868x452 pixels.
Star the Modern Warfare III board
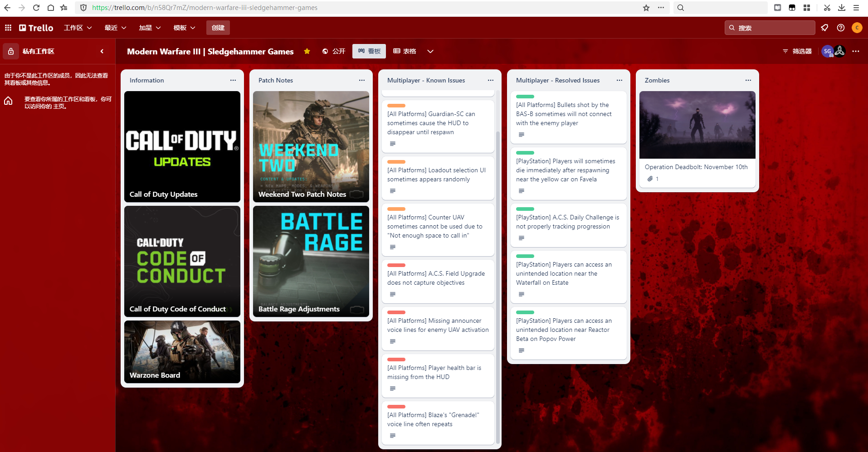307,51
